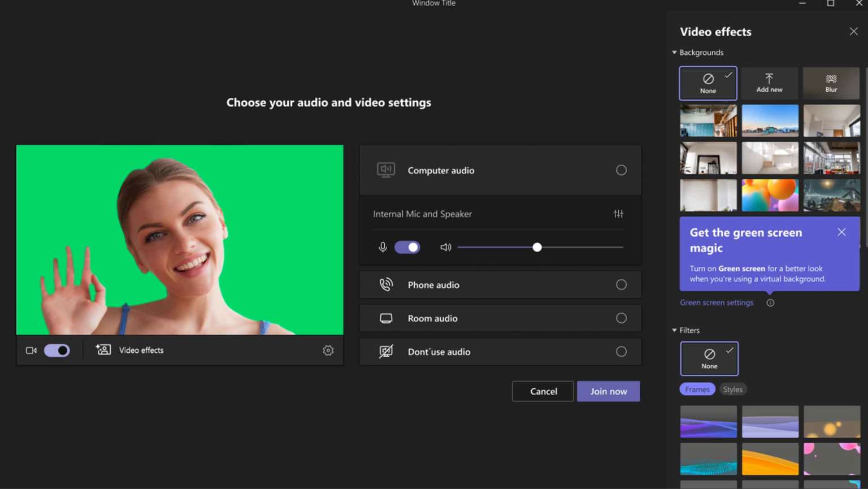Image resolution: width=868 pixels, height=489 pixels.
Task: Open preview settings with the gear icon
Action: (x=328, y=350)
